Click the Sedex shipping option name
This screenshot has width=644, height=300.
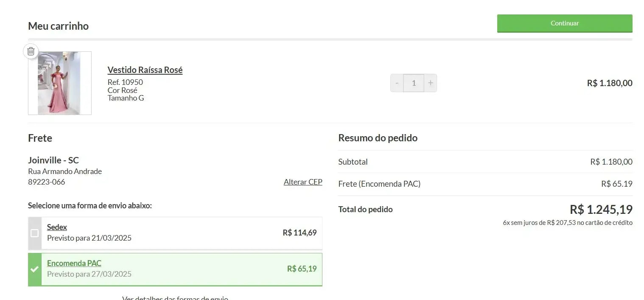(57, 227)
